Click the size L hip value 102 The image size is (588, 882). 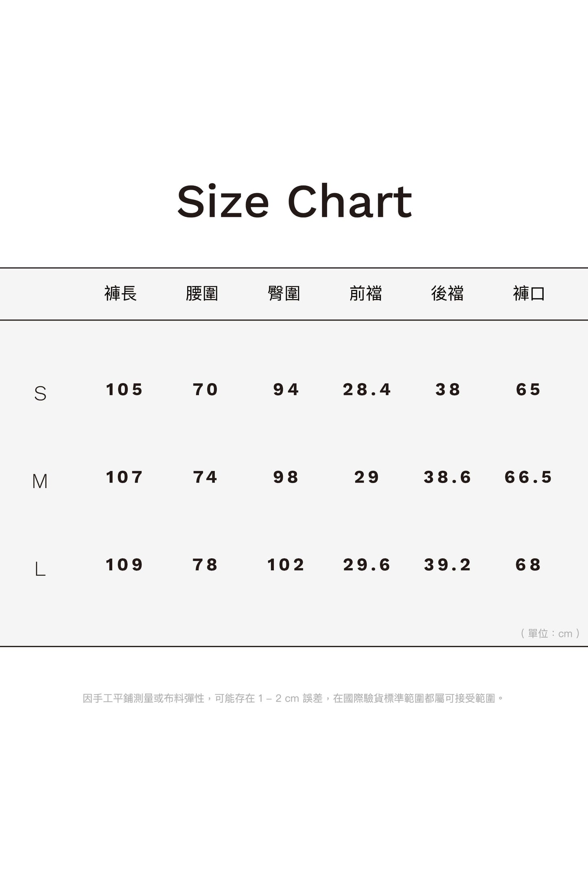(x=286, y=565)
